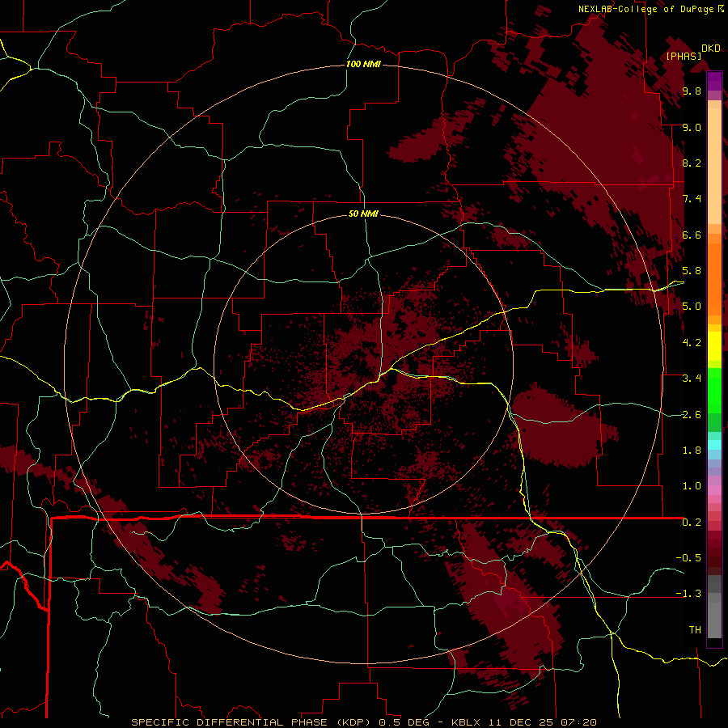This screenshot has width=728, height=728.
Task: Click the 9.8 scale value
Action: [x=692, y=91]
